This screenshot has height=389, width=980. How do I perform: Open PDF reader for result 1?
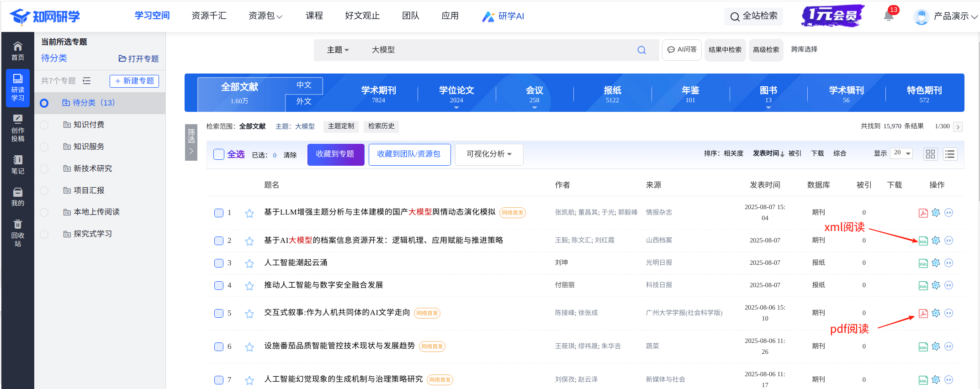tap(923, 213)
